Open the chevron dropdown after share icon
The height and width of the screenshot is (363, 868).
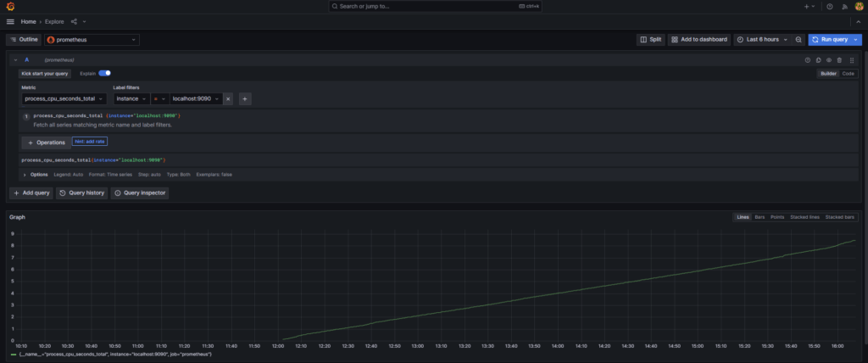[84, 21]
